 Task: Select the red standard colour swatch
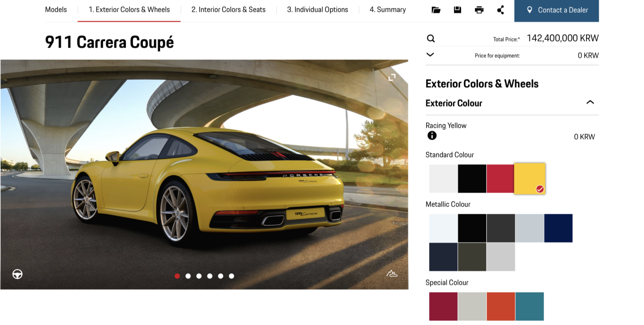pos(500,179)
